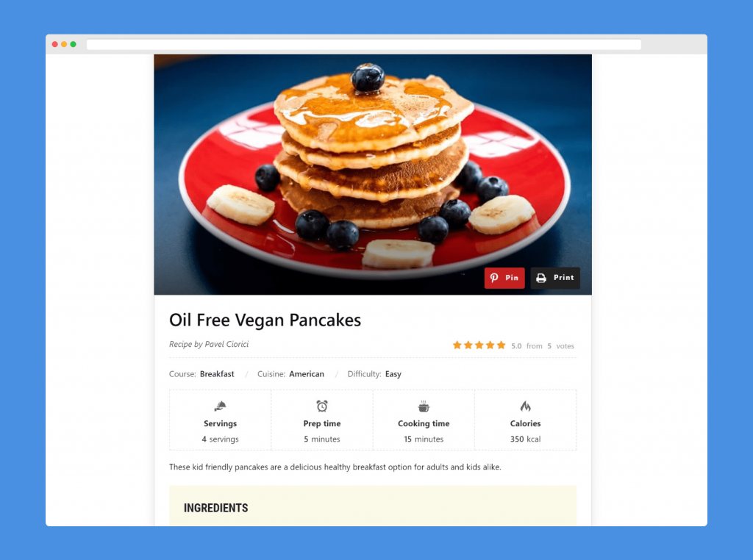Click the printer icon
This screenshot has width=753, height=560.
point(541,278)
